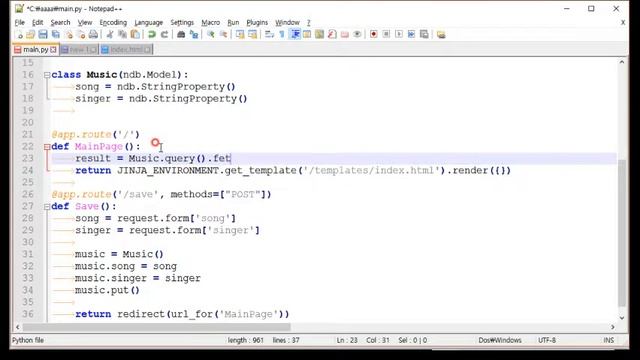Click the Close document toolbar icon
Image resolution: width=640 pixels, height=360 pixels.
[69, 35]
